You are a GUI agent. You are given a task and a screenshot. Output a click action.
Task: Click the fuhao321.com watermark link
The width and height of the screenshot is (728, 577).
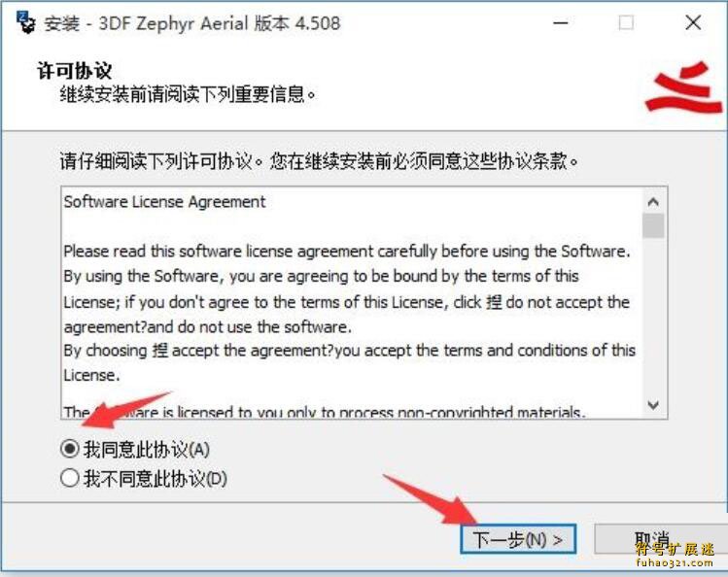tap(675, 562)
